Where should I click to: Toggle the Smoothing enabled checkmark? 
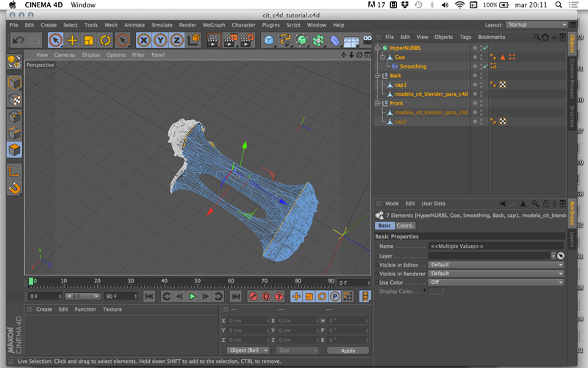pyautogui.click(x=486, y=66)
